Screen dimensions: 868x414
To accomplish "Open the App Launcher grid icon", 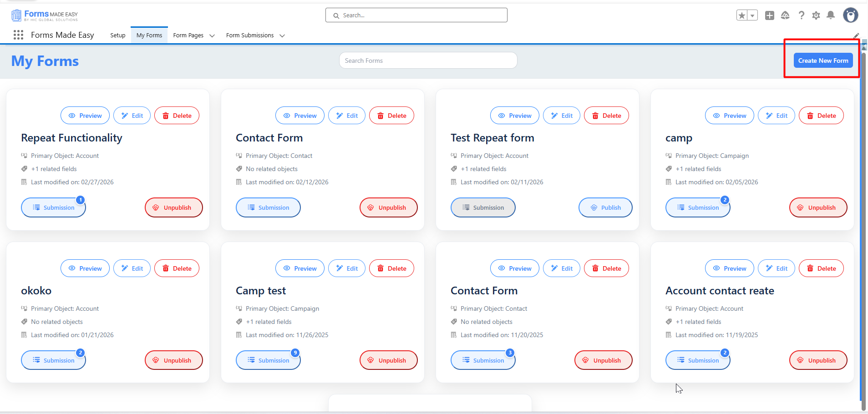I will (x=18, y=35).
